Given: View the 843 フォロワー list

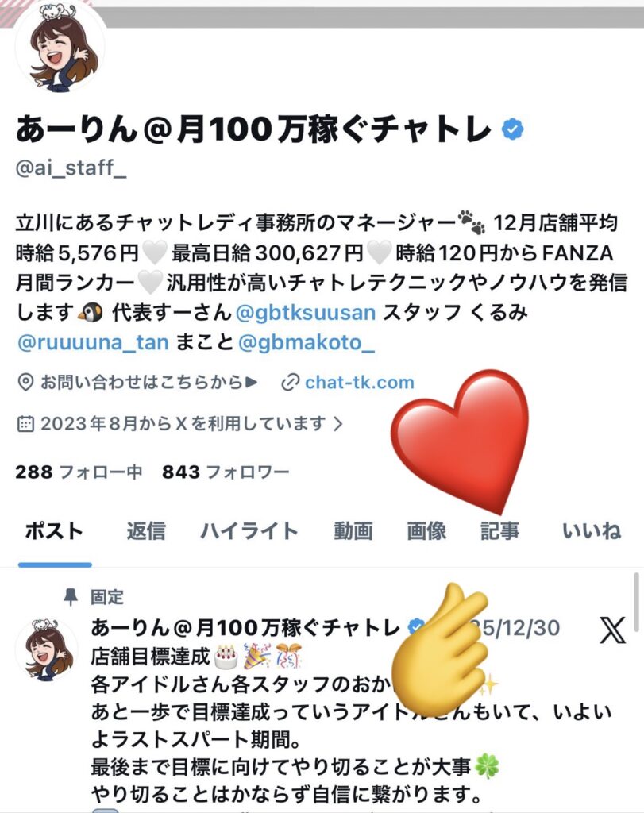Looking at the screenshot, I should click(226, 472).
